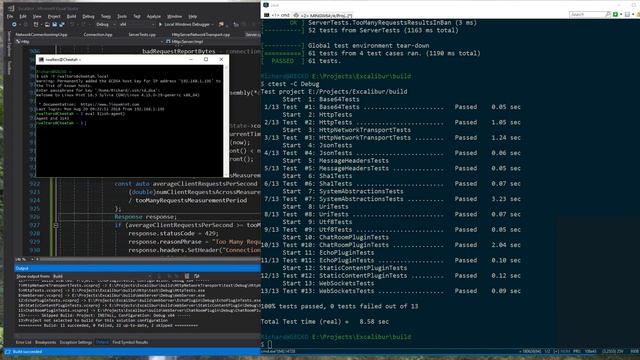Viewport: 640px width, 360px height.
Task: Select the second MINGW64 console tab in ConEmu
Action: coord(323,15)
